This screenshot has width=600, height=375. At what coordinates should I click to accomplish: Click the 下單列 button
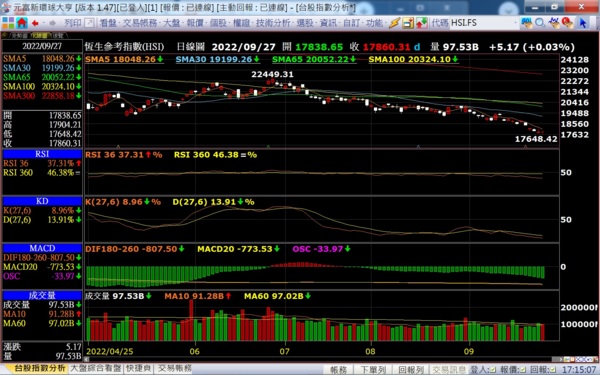point(373,370)
